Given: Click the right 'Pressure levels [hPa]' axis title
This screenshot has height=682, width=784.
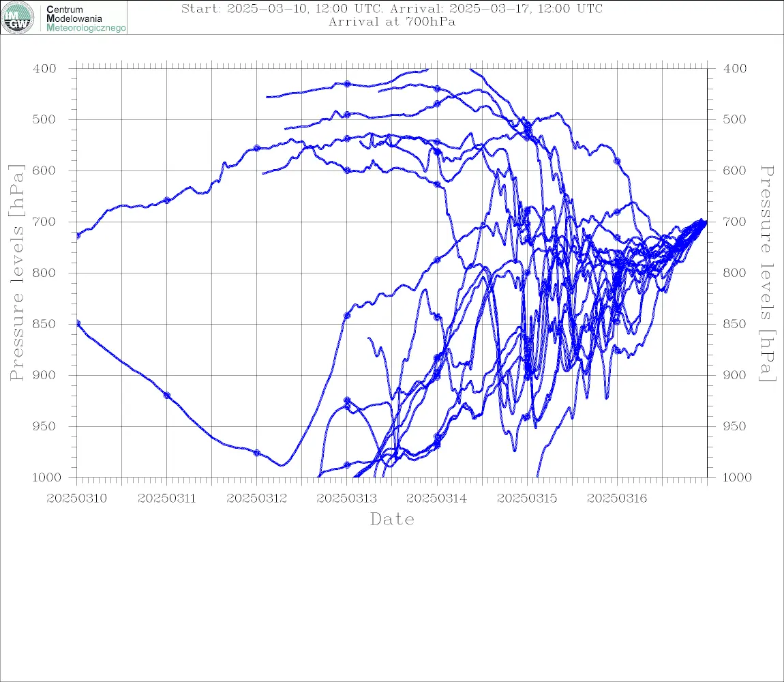Looking at the screenshot, I should (768, 273).
